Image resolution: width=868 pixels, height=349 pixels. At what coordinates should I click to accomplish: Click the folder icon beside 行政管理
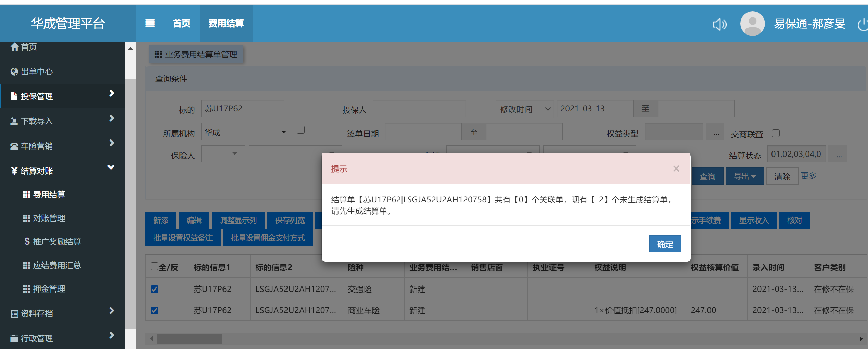click(14, 338)
